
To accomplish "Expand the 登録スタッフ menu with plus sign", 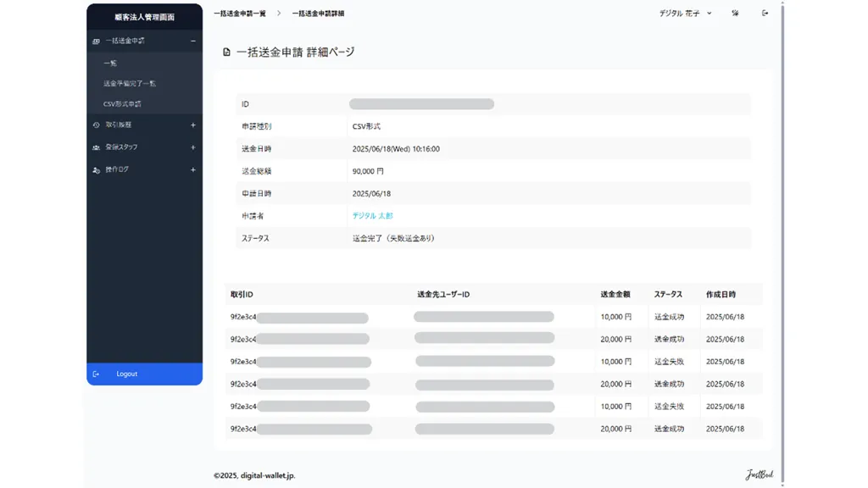I will 193,147.
